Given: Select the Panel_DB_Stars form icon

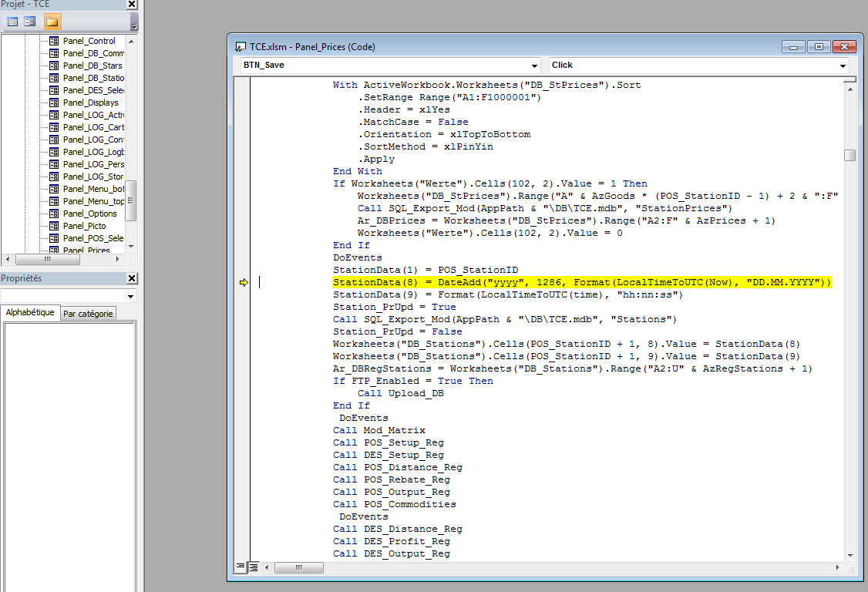Looking at the screenshot, I should tap(54, 66).
